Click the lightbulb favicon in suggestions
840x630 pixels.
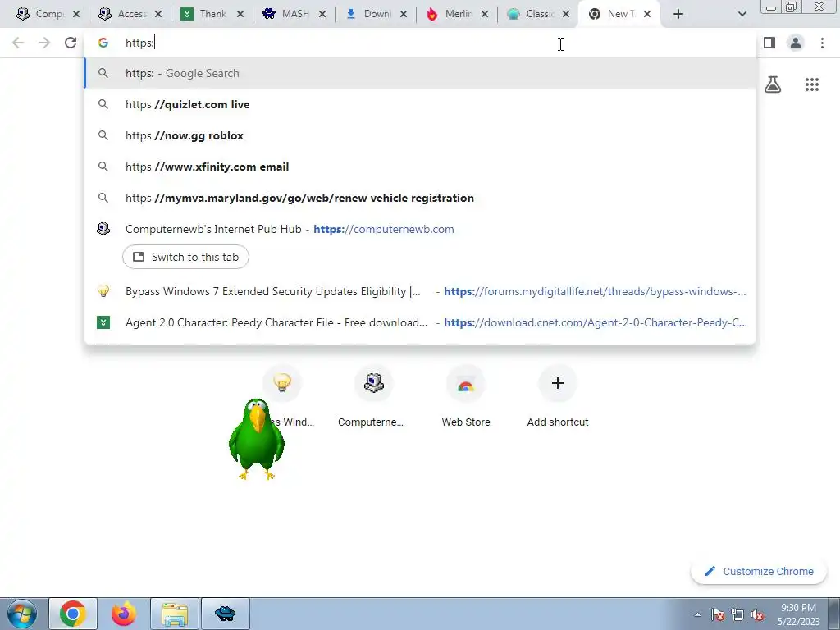coord(103,291)
